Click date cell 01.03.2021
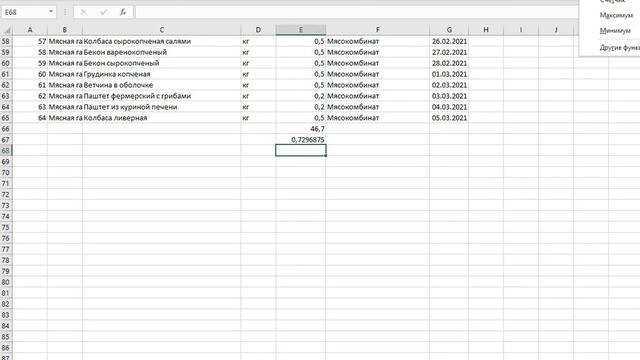This screenshot has height=360, width=640. tap(449, 74)
